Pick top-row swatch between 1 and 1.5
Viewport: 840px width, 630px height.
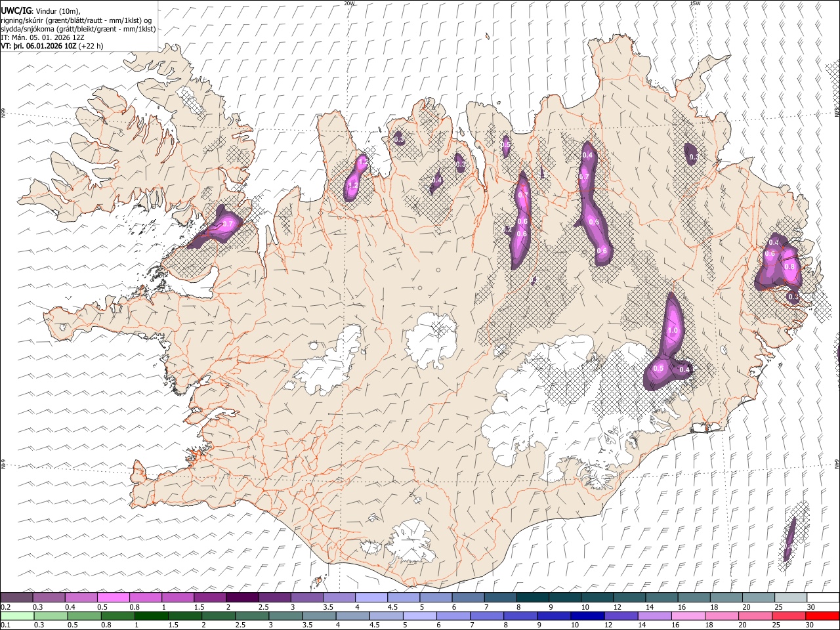[x=177, y=598]
